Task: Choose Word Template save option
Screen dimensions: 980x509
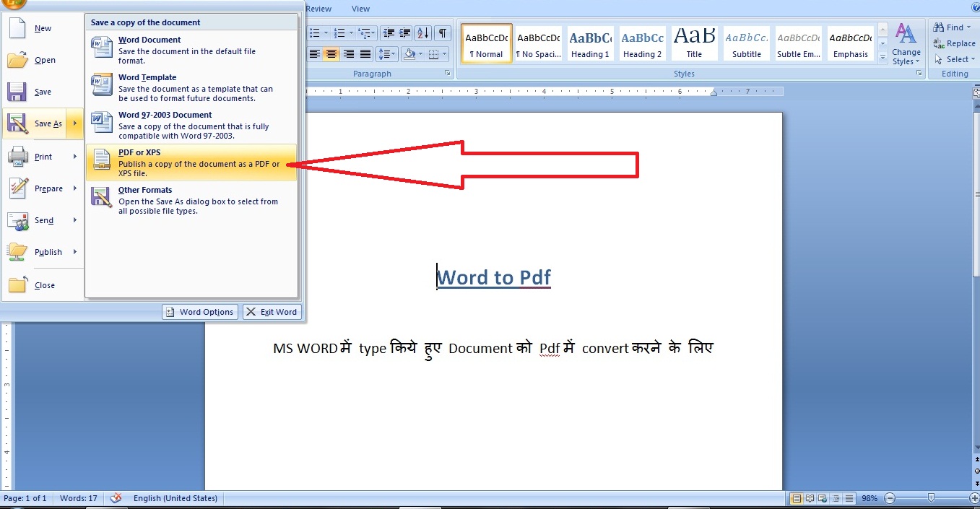Action: (x=191, y=87)
